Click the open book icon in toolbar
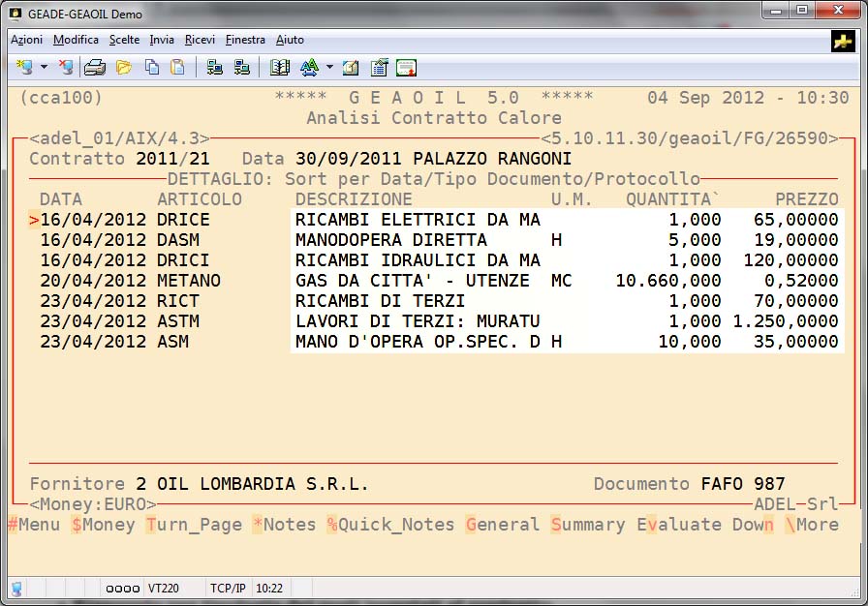 pos(280,68)
